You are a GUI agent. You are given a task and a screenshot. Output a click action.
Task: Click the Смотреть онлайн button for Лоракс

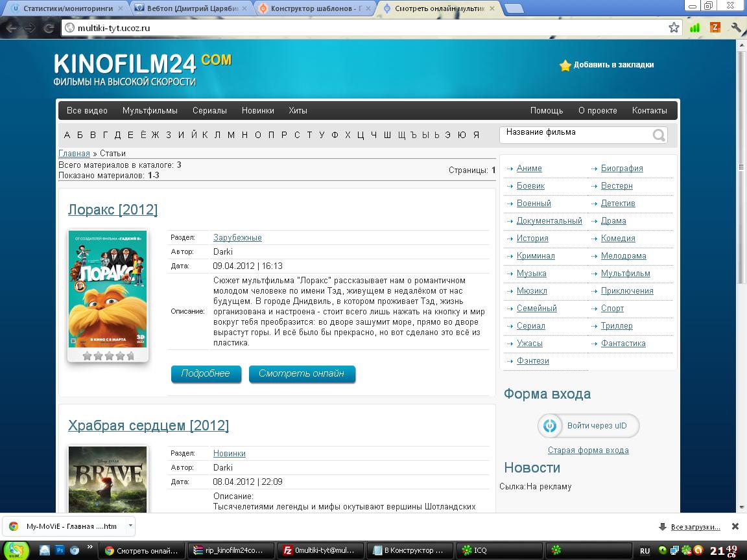[x=302, y=374]
